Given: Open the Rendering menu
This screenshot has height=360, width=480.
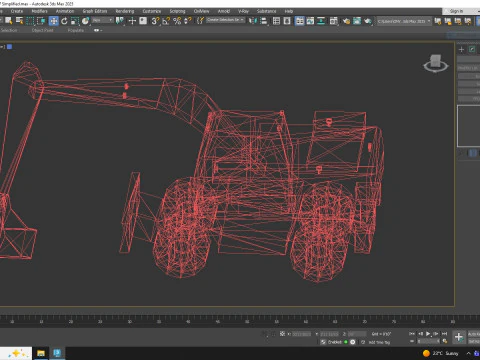Looking at the screenshot, I should click(125, 11).
